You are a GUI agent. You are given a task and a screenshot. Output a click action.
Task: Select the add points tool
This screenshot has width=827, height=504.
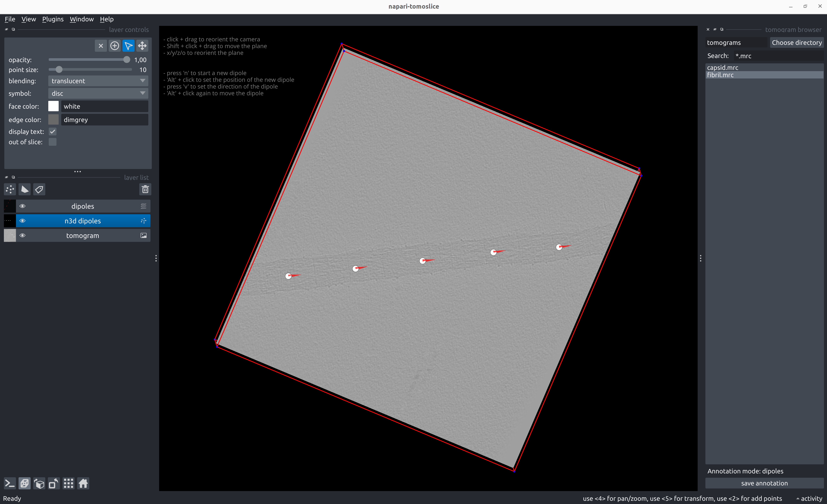(114, 46)
